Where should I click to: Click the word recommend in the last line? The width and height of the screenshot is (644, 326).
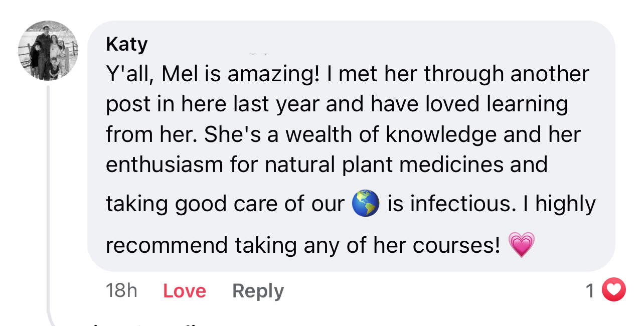point(167,245)
